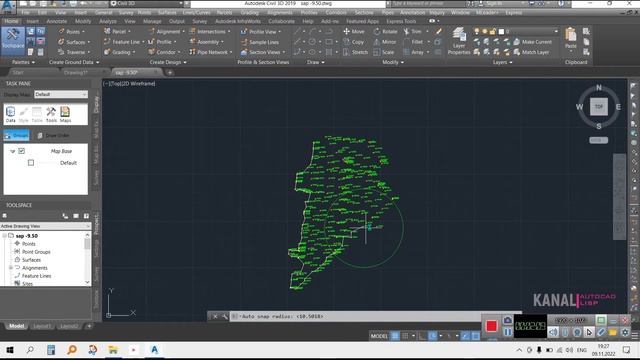Collapse the Map Base tree node
Screen dimensions: 640x360
point(13,151)
